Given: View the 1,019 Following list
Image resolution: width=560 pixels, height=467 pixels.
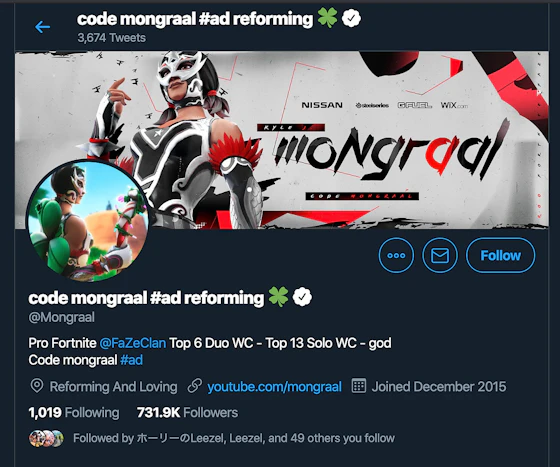Looking at the screenshot, I should click(x=74, y=412).
